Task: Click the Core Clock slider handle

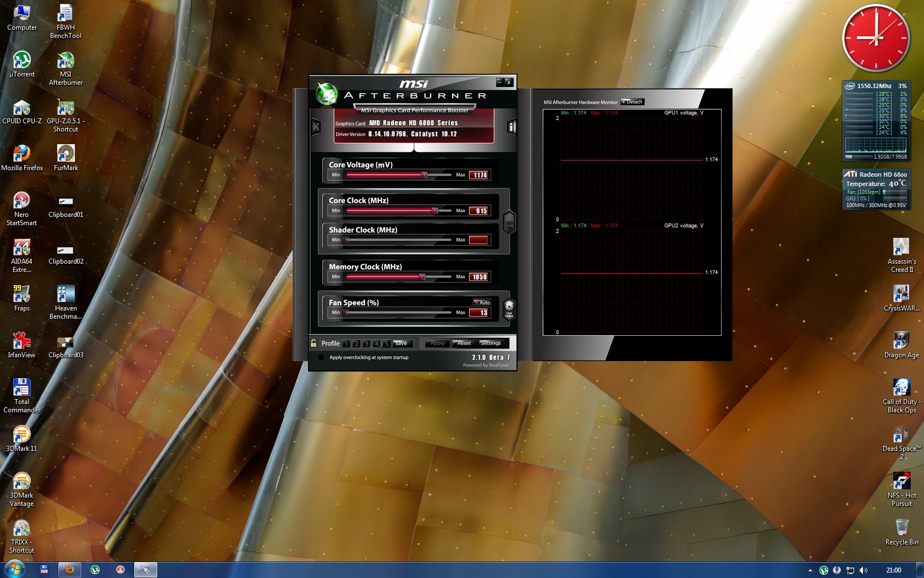Action: 435,210
